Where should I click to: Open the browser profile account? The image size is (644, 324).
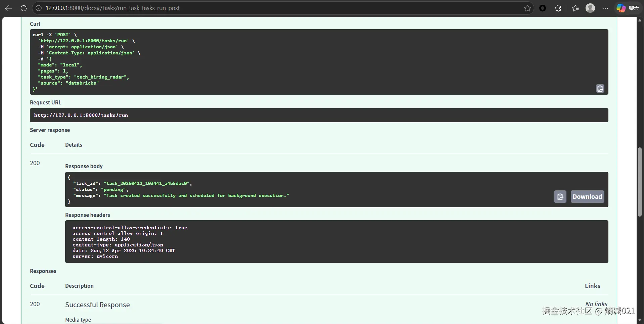point(591,8)
